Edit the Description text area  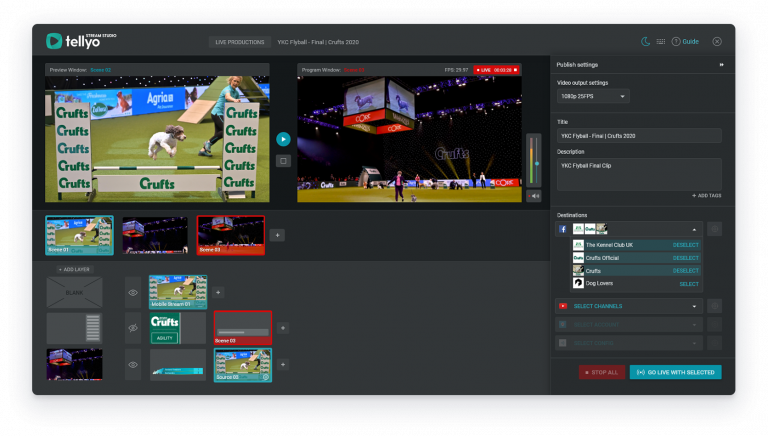coord(639,174)
